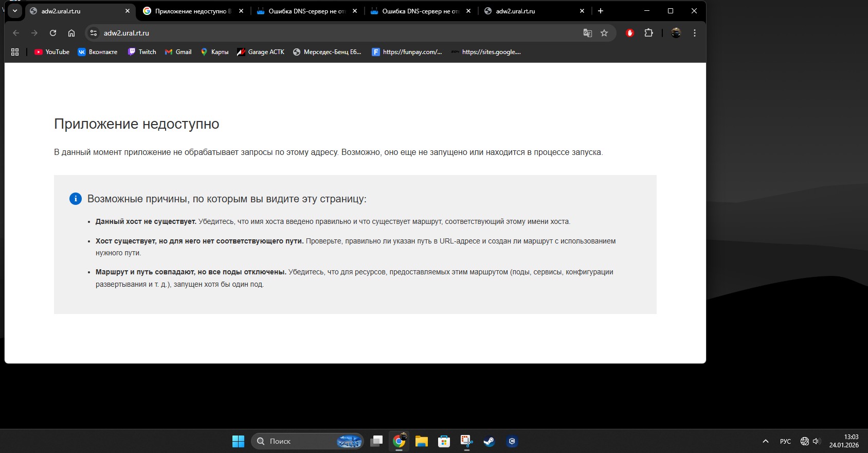Screen dimensions: 868x453
Task: Toggle the РУС keyboard language indicator
Action: click(785, 441)
